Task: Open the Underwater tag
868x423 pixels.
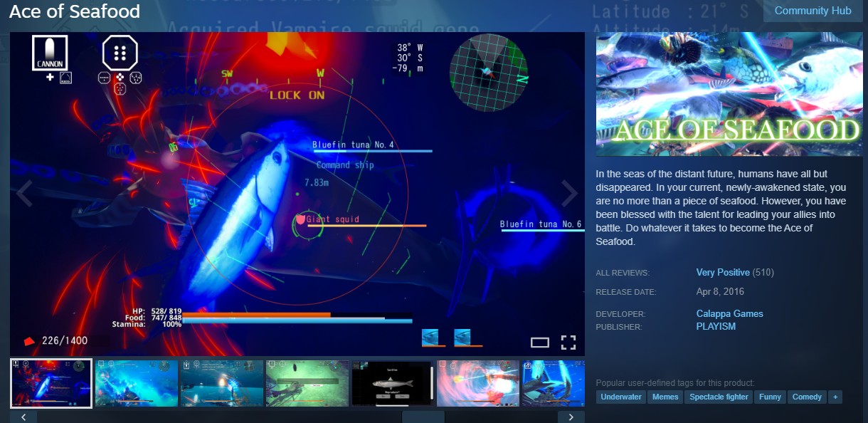Action: coord(621,397)
